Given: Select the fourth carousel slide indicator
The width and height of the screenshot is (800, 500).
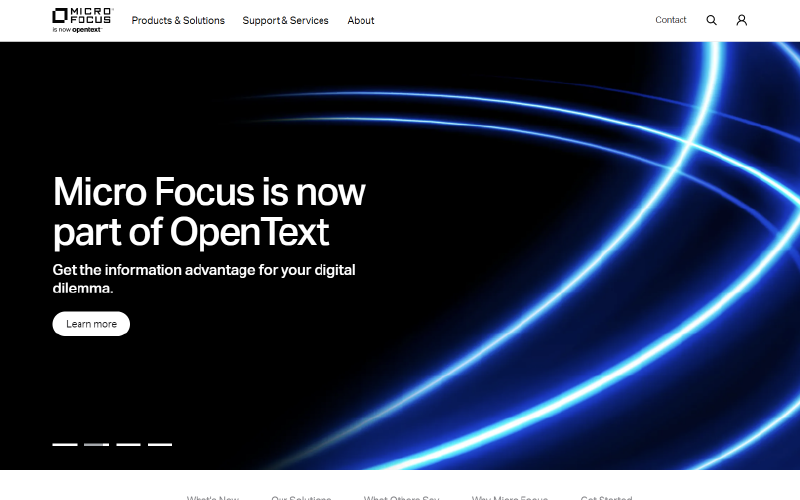Looking at the screenshot, I should (x=160, y=444).
